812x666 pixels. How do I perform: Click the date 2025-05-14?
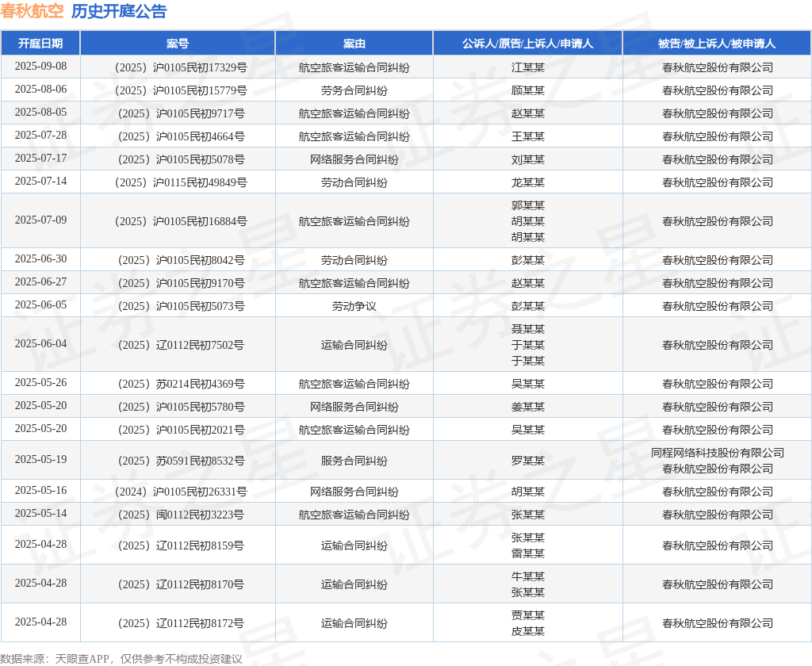tap(40, 513)
